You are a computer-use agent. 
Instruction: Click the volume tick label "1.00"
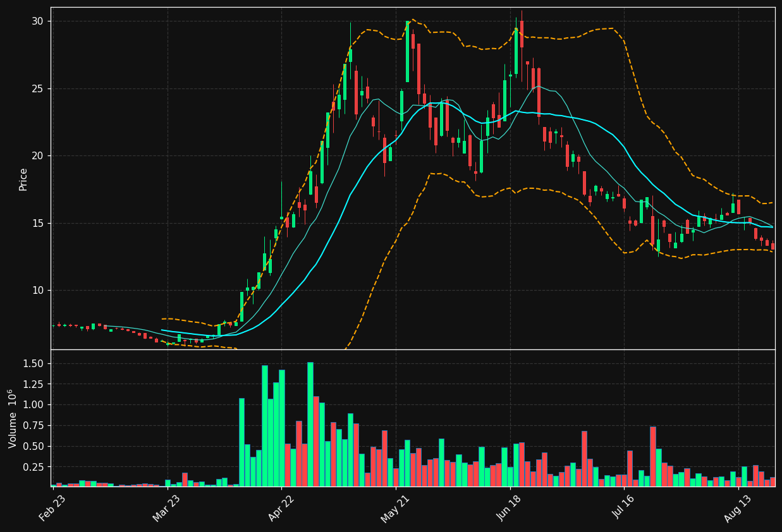34,405
